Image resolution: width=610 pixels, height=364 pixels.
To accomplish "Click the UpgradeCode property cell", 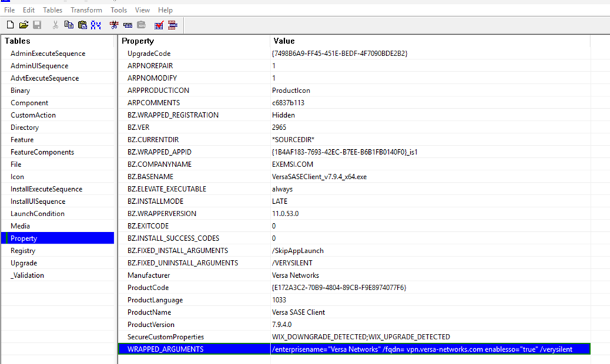I will [194, 53].
